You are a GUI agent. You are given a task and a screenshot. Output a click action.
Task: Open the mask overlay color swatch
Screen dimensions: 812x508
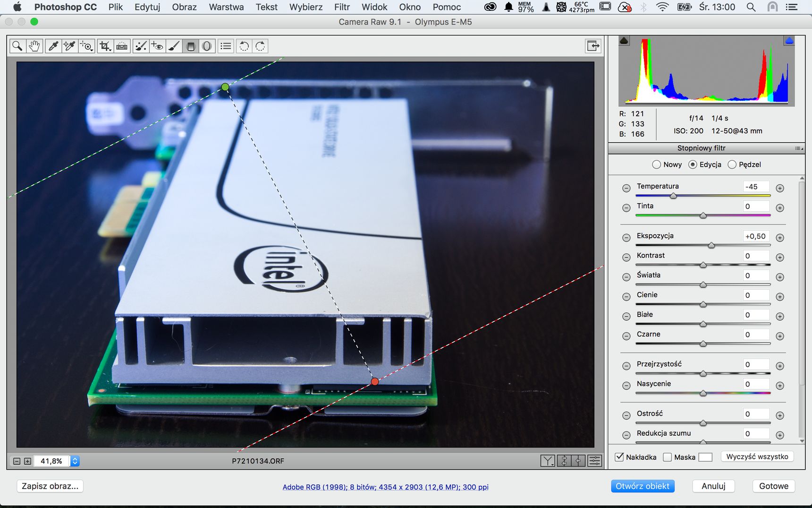705,457
